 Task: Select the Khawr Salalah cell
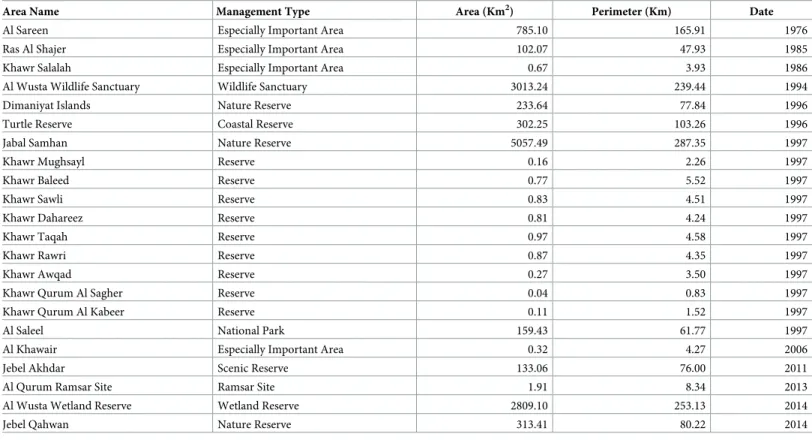(37, 68)
